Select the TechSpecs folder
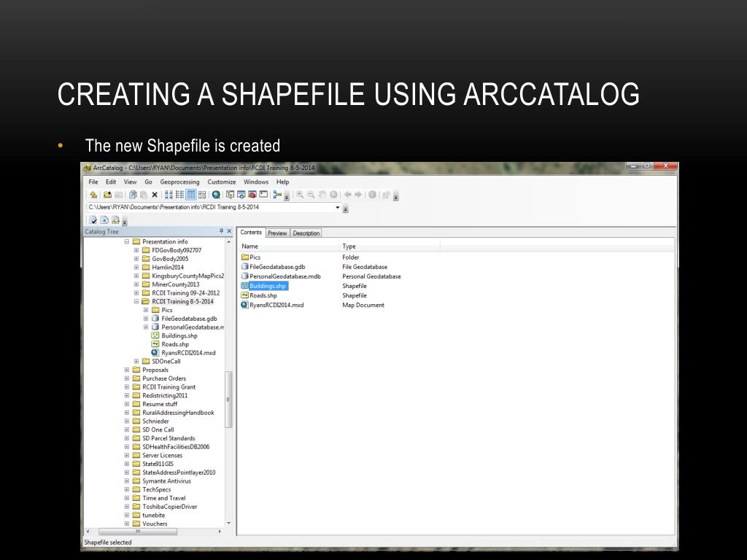Viewport: 747px width, 560px height. click(156, 489)
